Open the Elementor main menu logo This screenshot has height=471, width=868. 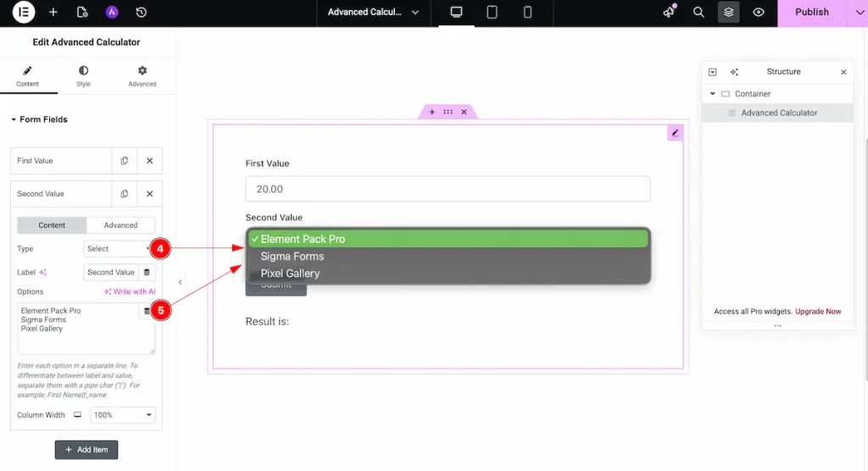pyautogui.click(x=24, y=12)
